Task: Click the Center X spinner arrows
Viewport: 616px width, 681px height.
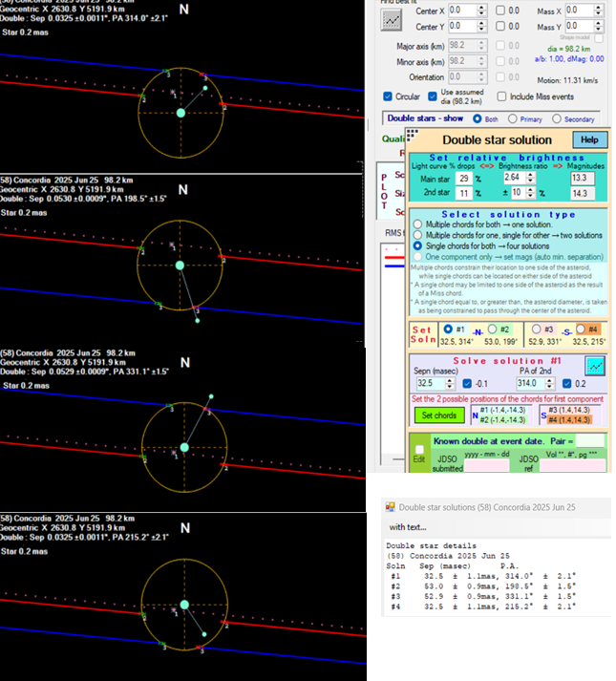Action: (x=481, y=11)
